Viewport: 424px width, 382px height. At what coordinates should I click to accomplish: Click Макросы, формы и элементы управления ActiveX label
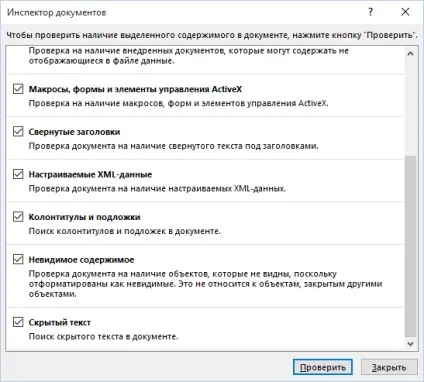(x=135, y=89)
